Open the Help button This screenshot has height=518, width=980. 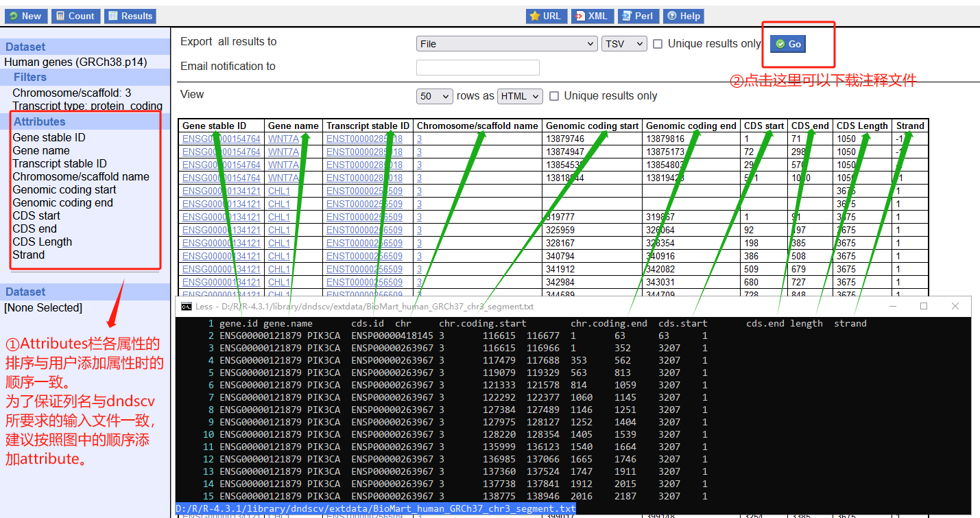point(683,16)
